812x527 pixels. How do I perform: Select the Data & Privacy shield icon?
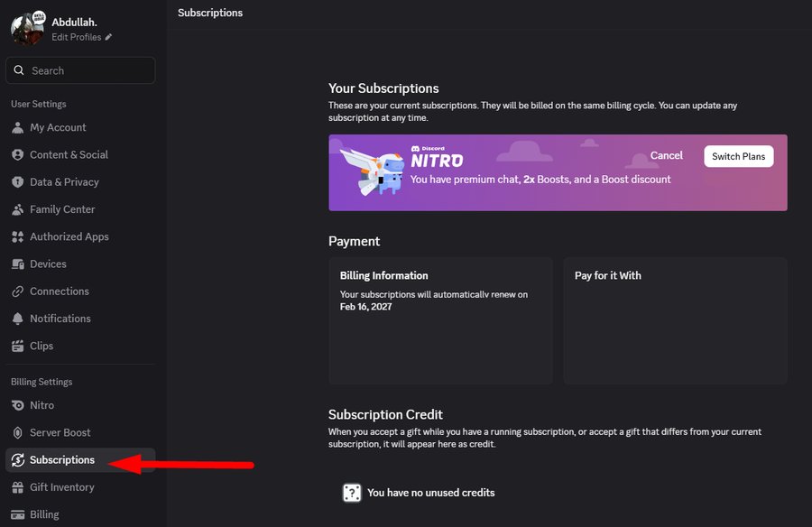(x=18, y=182)
